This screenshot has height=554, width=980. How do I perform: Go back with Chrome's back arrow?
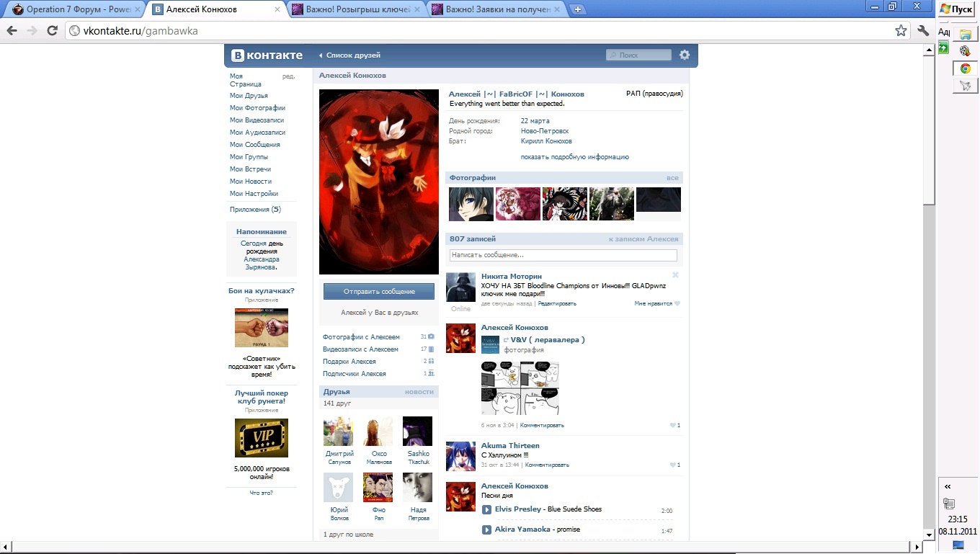(12, 31)
